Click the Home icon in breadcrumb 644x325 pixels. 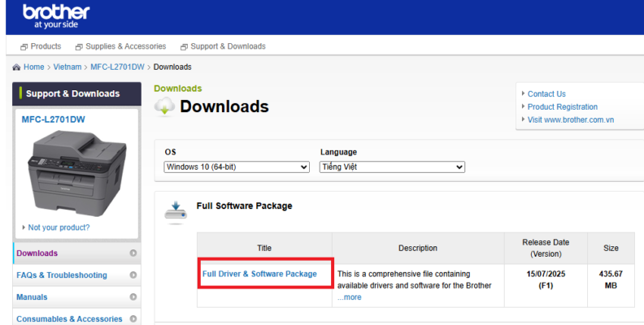click(x=16, y=67)
